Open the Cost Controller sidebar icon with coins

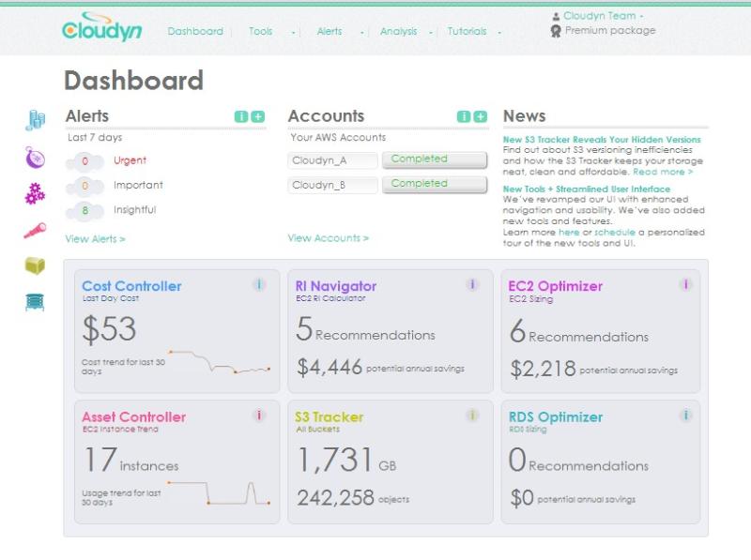pyautogui.click(x=35, y=120)
